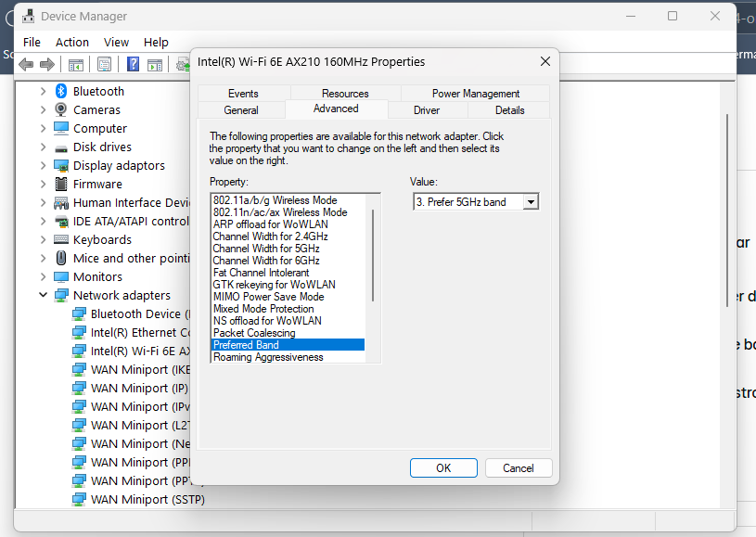Image resolution: width=756 pixels, height=537 pixels.
Task: Expand the Computer tree node
Action: [43, 128]
